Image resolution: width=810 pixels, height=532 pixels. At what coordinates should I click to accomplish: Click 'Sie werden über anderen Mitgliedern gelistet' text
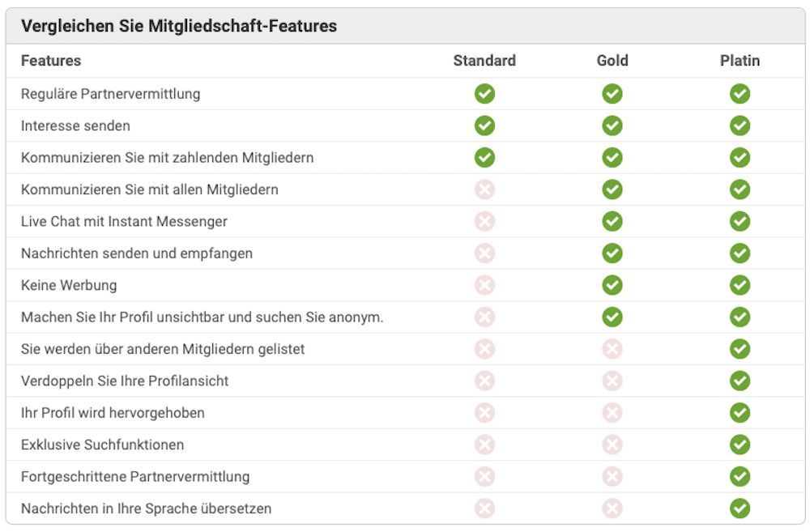pos(163,349)
